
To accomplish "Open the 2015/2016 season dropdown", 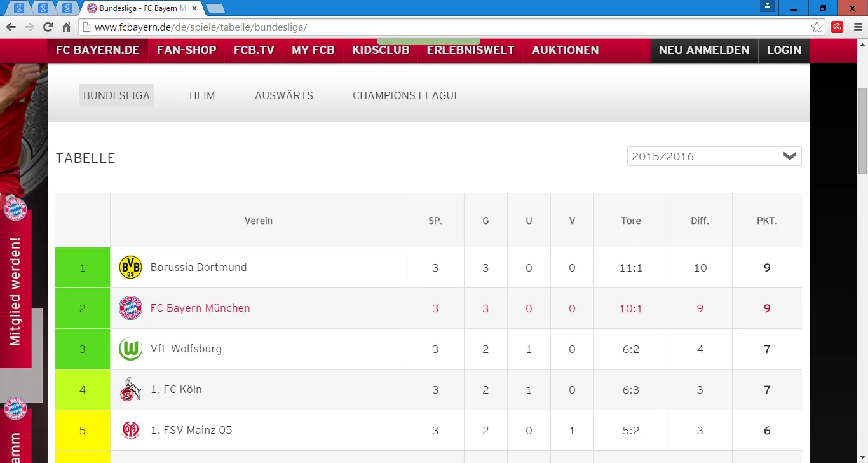I will [714, 156].
